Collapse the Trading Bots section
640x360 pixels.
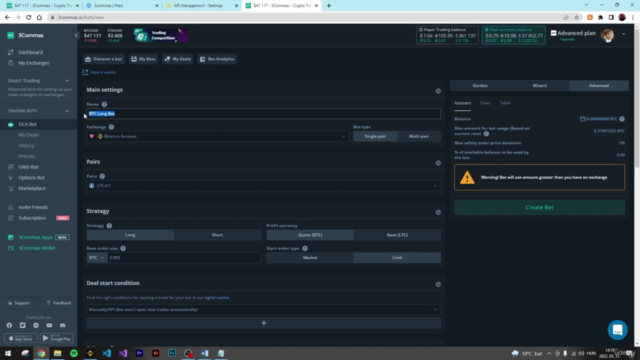[x=67, y=111]
